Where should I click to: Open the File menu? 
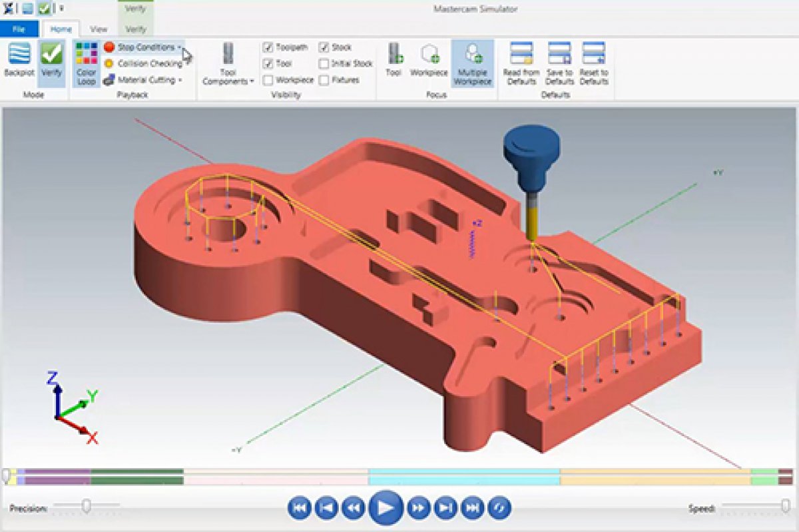click(x=19, y=29)
